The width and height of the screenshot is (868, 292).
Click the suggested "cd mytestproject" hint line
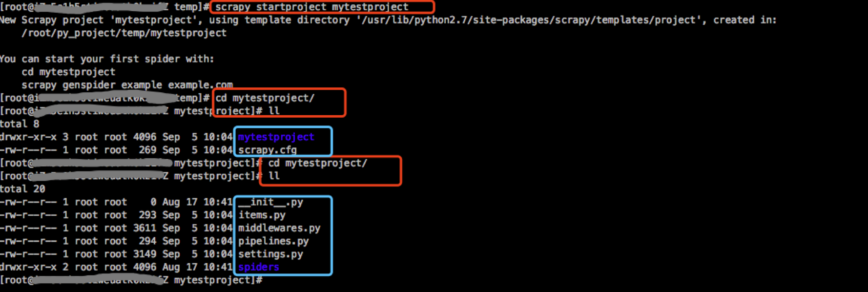point(68,72)
